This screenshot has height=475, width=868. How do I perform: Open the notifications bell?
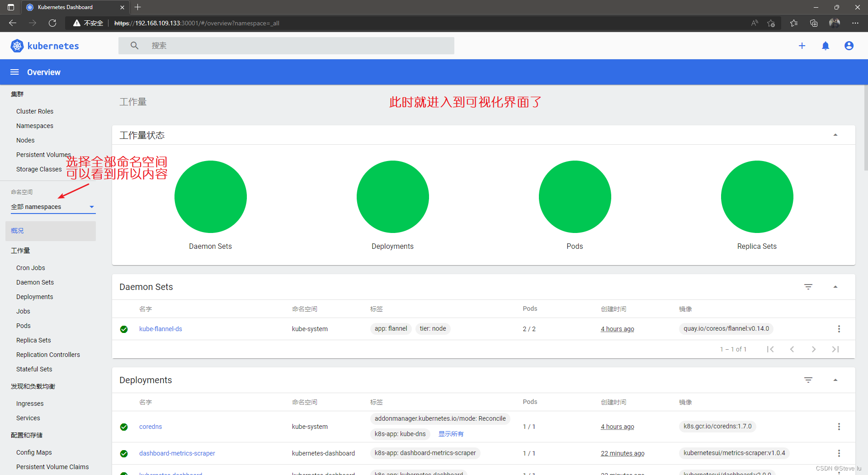[826, 46]
